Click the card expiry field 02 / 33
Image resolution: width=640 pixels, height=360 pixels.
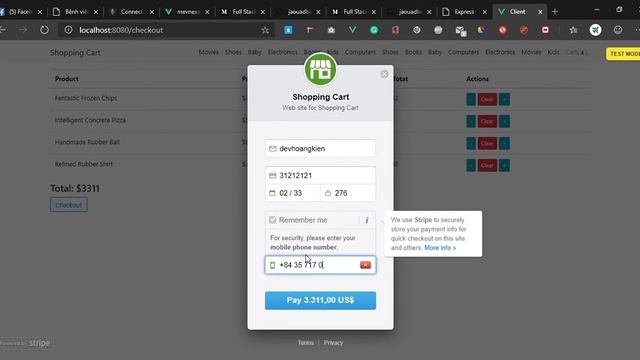293,193
